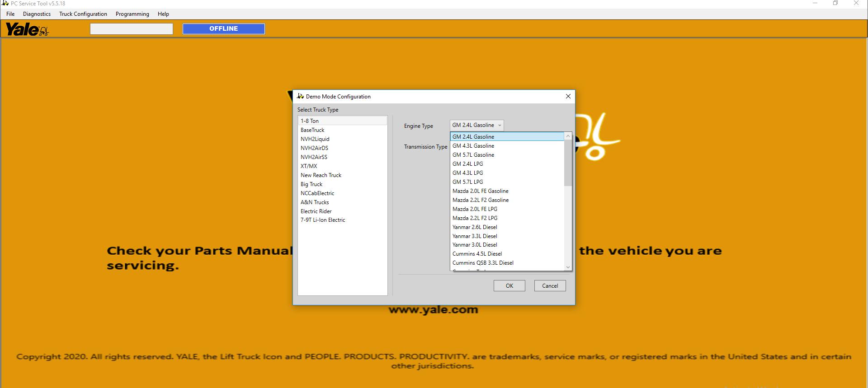Viewport: 868px width, 388px height.
Task: Select A&N Trucks type
Action: click(x=342, y=202)
